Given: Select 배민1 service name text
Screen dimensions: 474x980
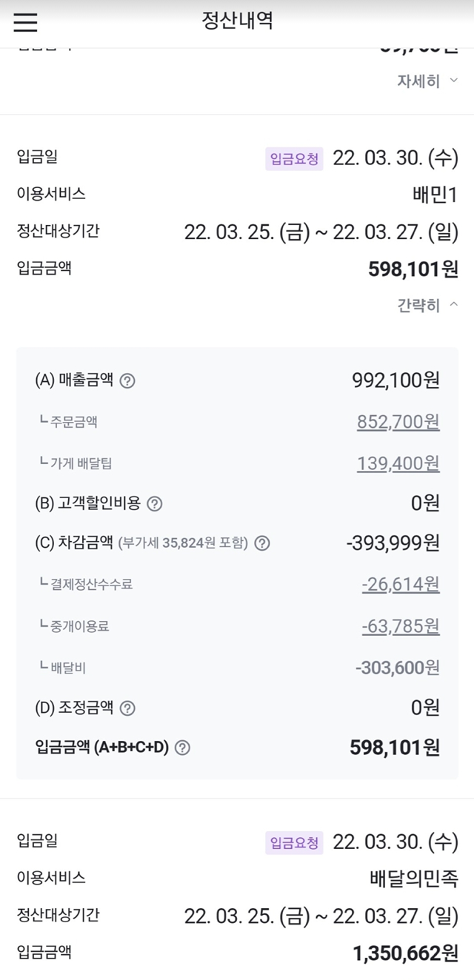Looking at the screenshot, I should coord(435,195).
